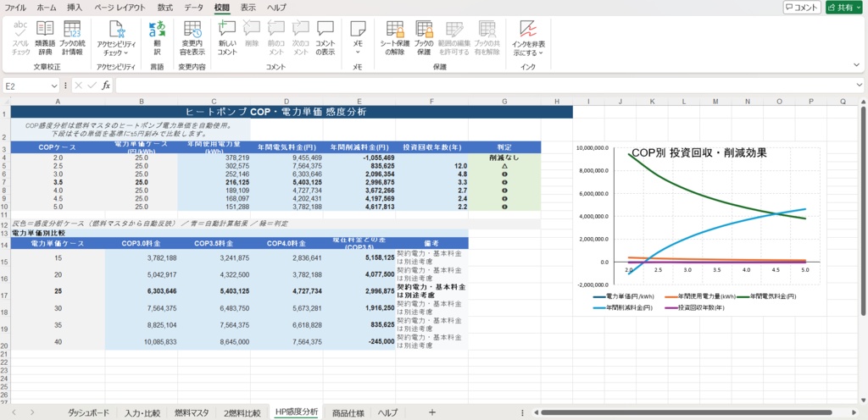Click the 判定 column header cell
This screenshot has height=420, width=868.
pos(504,147)
